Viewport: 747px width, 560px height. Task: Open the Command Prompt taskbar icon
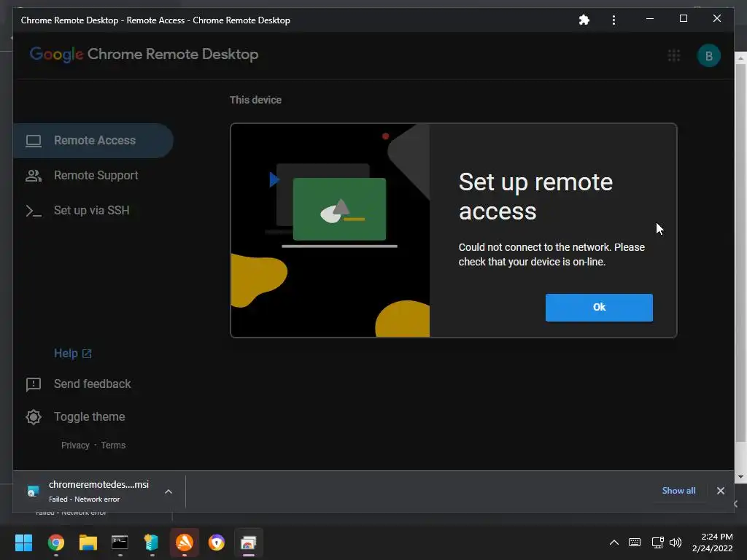pos(120,542)
